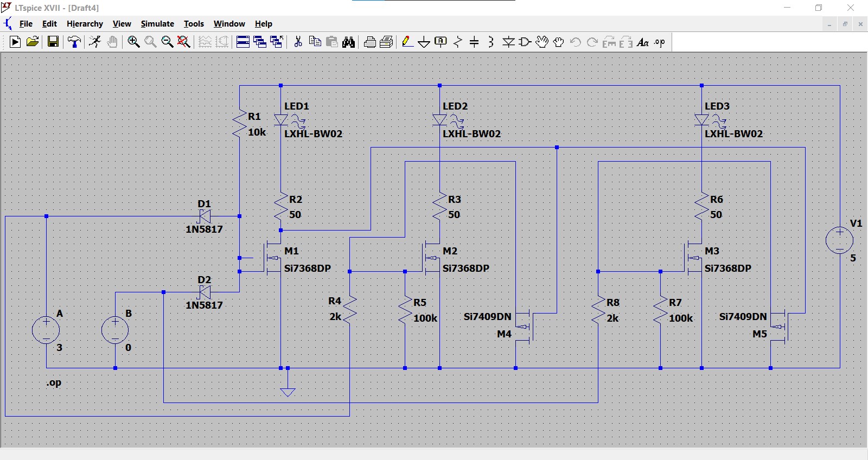Click the LED3 label
This screenshot has width=868, height=460.
[x=717, y=106]
